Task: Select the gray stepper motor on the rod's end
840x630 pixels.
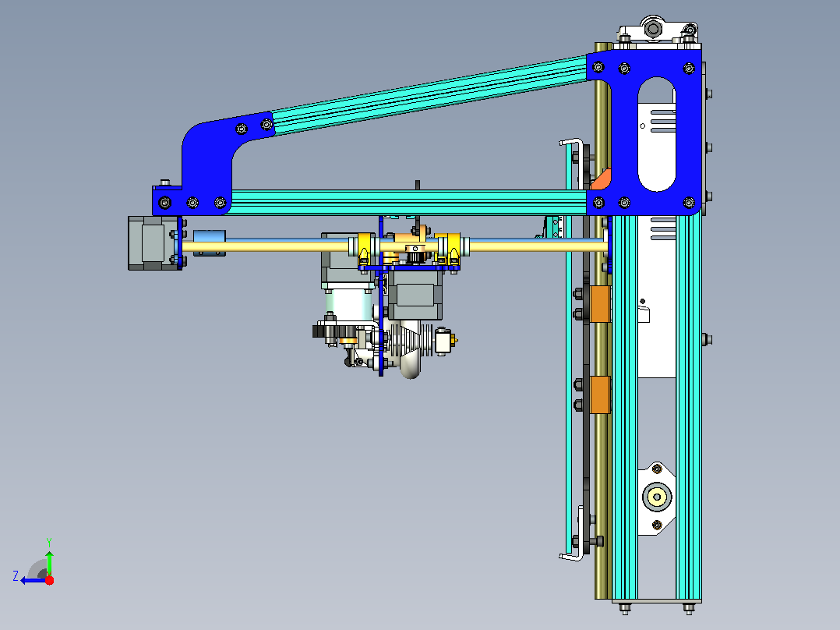Action: [154, 243]
